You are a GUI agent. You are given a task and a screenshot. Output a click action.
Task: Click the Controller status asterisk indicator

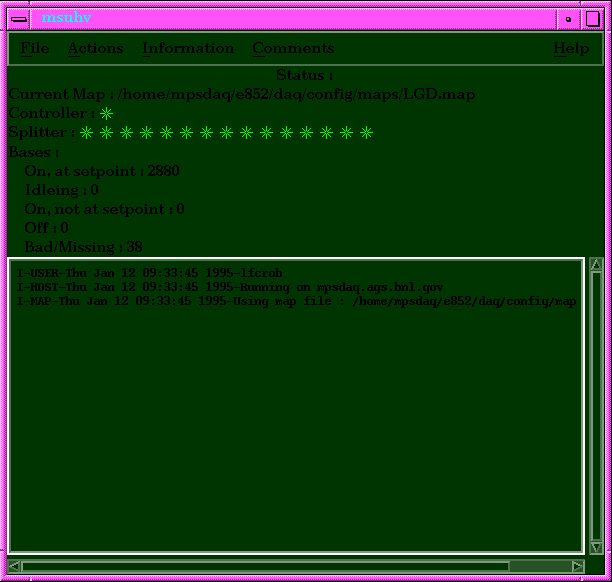107,114
